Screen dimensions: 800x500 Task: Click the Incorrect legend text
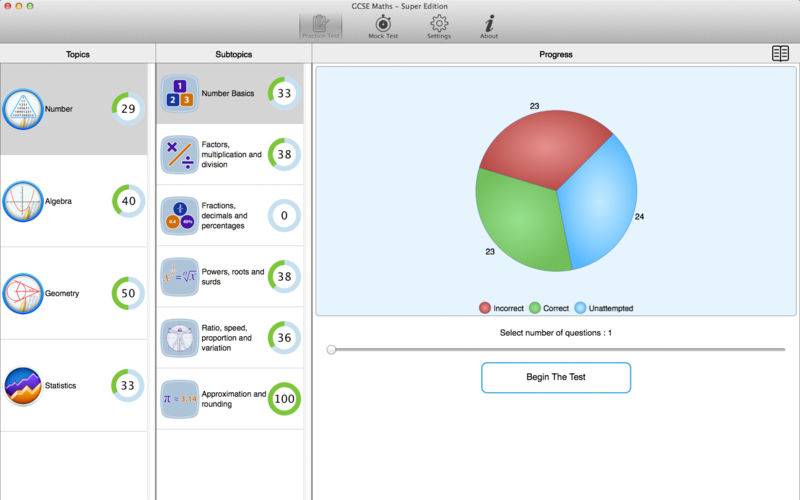508,308
